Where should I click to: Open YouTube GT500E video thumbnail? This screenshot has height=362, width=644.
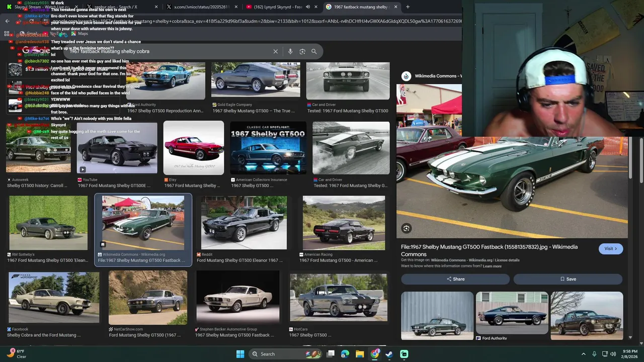(117, 148)
